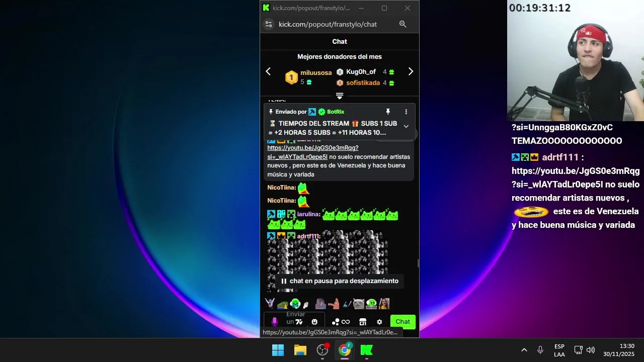
Task: Click the 'Mejores donadores del mes' heading
Action: pos(340,57)
